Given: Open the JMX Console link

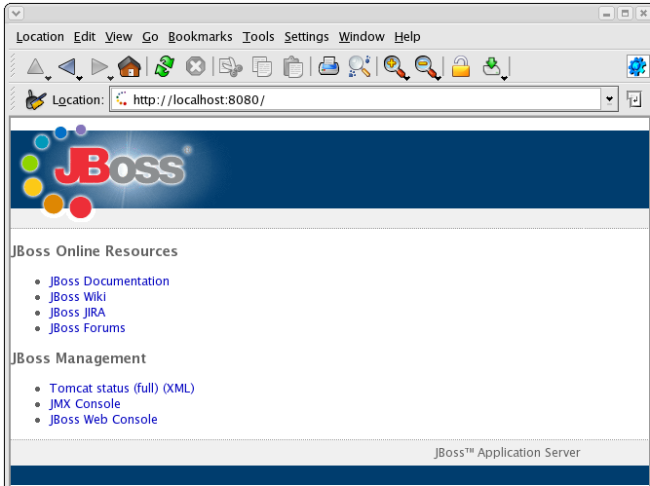Looking at the screenshot, I should [85, 404].
